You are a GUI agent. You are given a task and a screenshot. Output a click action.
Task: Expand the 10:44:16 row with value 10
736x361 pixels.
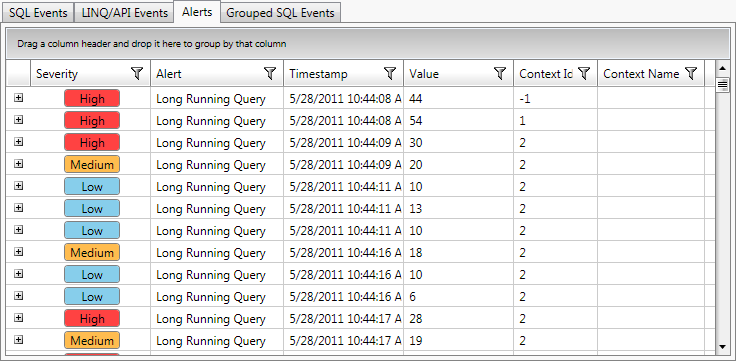[18, 274]
